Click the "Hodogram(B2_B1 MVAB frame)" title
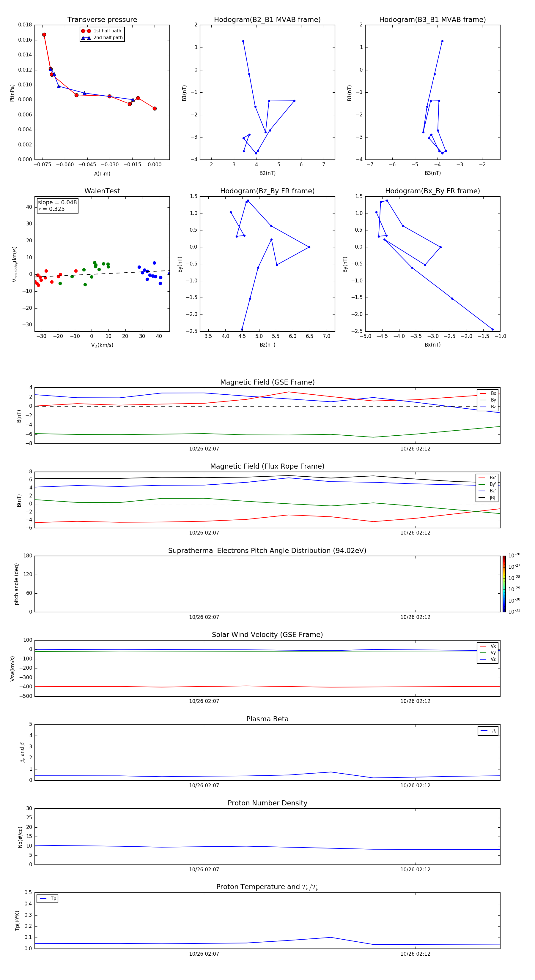Screen dimensions: 535x980 [267, 20]
